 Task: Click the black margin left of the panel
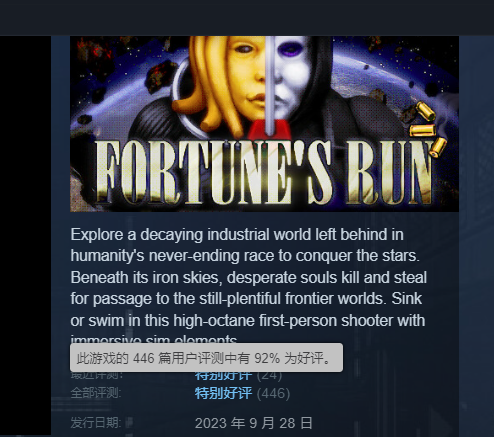click(x=25, y=235)
